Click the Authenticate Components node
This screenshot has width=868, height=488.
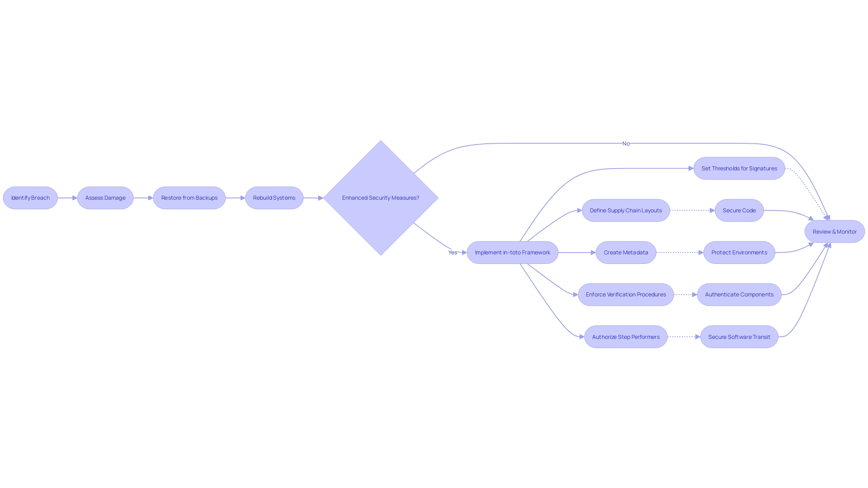click(739, 294)
